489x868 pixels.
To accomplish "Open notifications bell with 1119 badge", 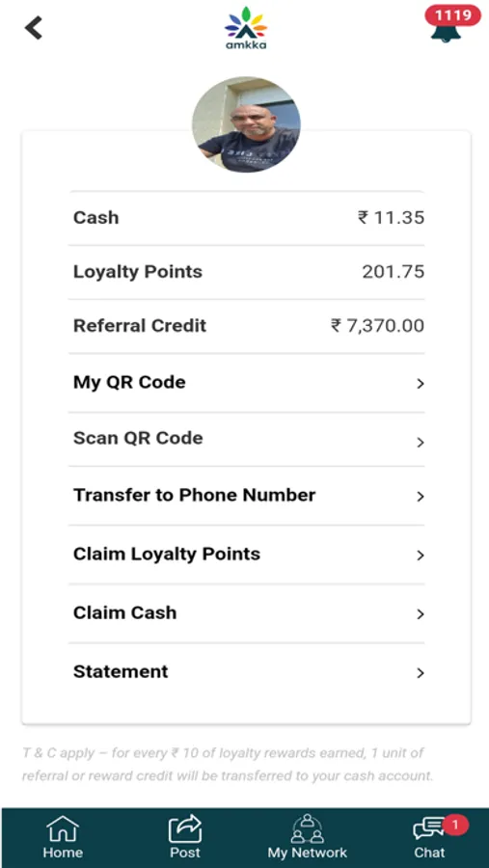I will [x=451, y=24].
